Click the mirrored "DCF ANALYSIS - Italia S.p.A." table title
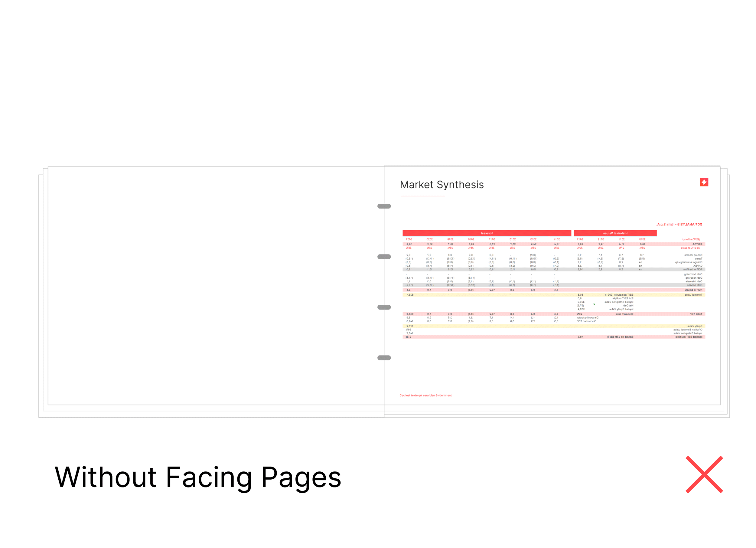The image size is (756, 548). 679,225
